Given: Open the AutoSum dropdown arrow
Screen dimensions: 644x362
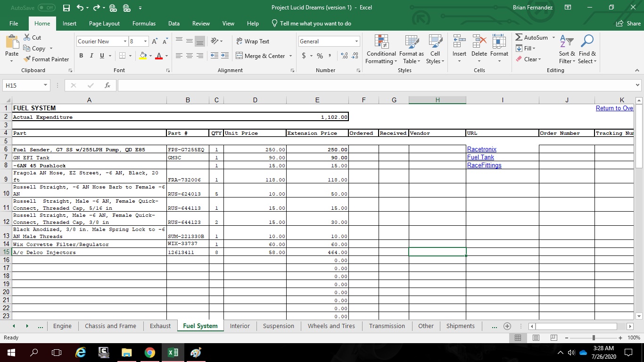Looking at the screenshot, I should point(553,37).
